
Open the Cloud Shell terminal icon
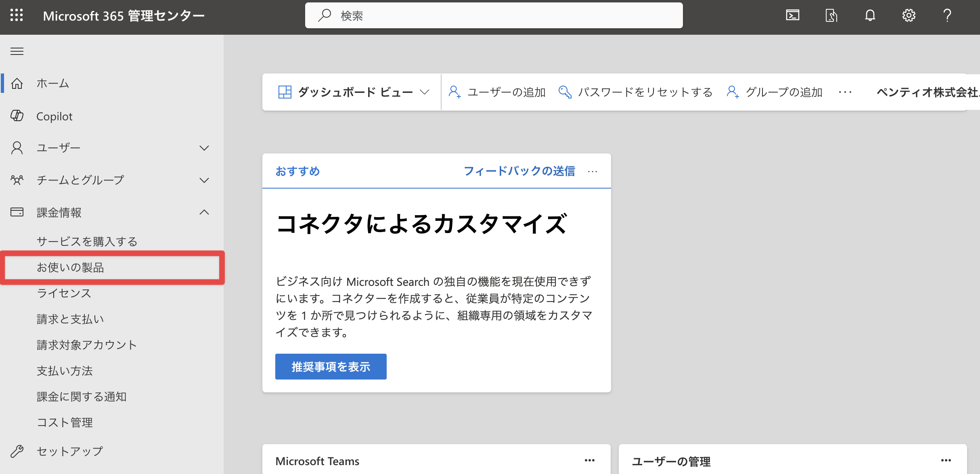[x=793, y=15]
